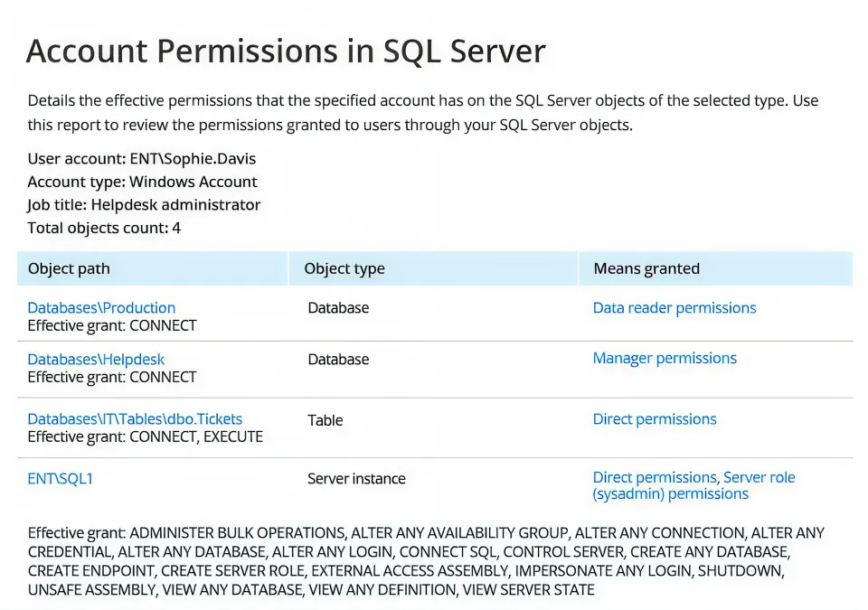The height and width of the screenshot is (610, 868).
Task: Click the Manager permissions link
Action: click(665, 359)
